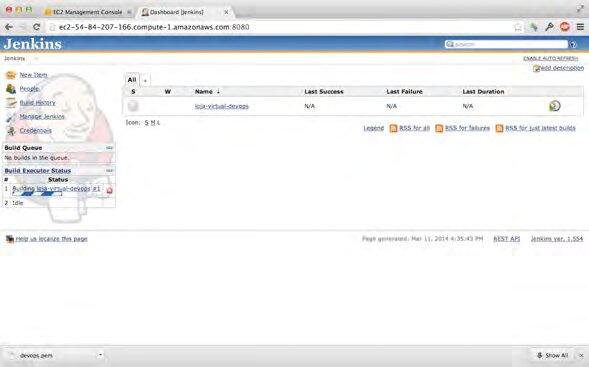Image resolution: width=589 pixels, height=367 pixels.
Task: Sort by Last Success column header
Action: pyautogui.click(x=324, y=92)
